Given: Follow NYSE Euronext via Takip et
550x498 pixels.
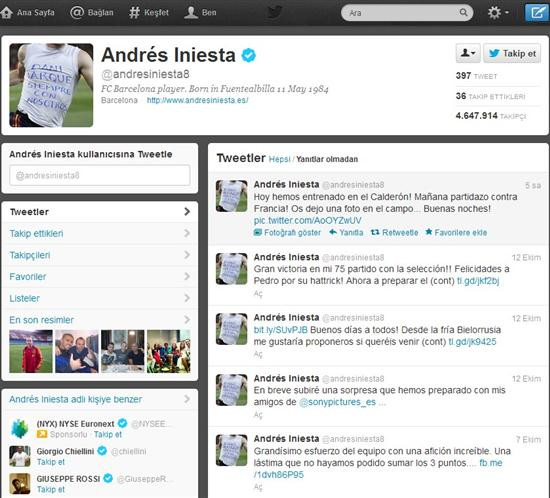Looking at the screenshot, I should (108, 435).
